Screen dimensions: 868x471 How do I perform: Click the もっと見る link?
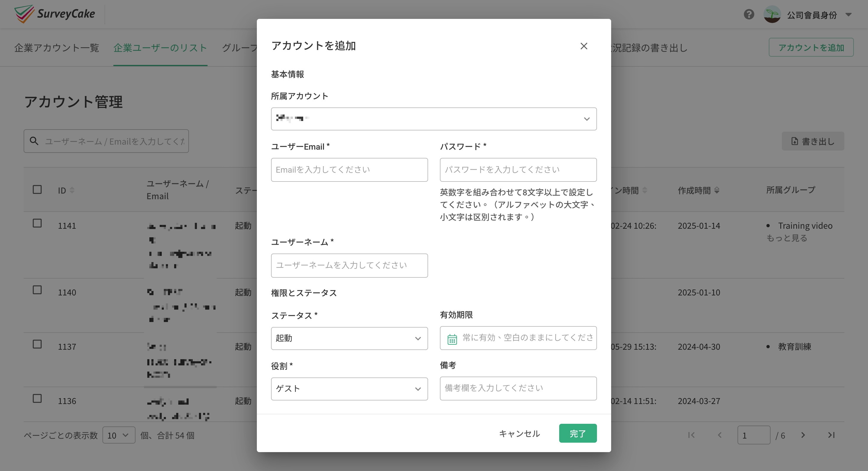click(x=787, y=238)
